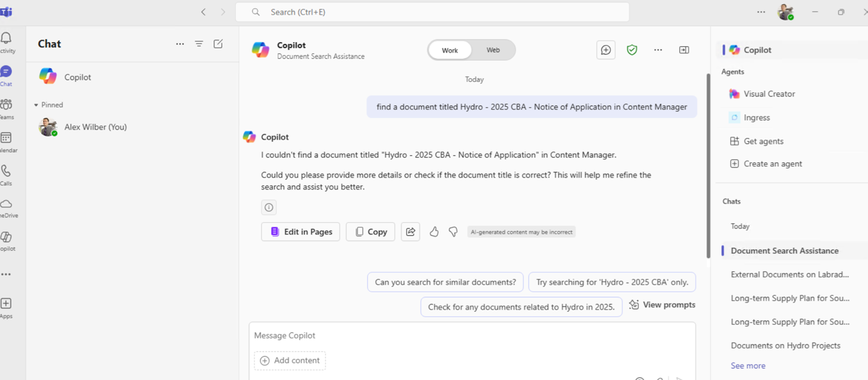Give a thumbs down to Copilot's answer
Image resolution: width=868 pixels, height=380 pixels.
[x=453, y=231]
